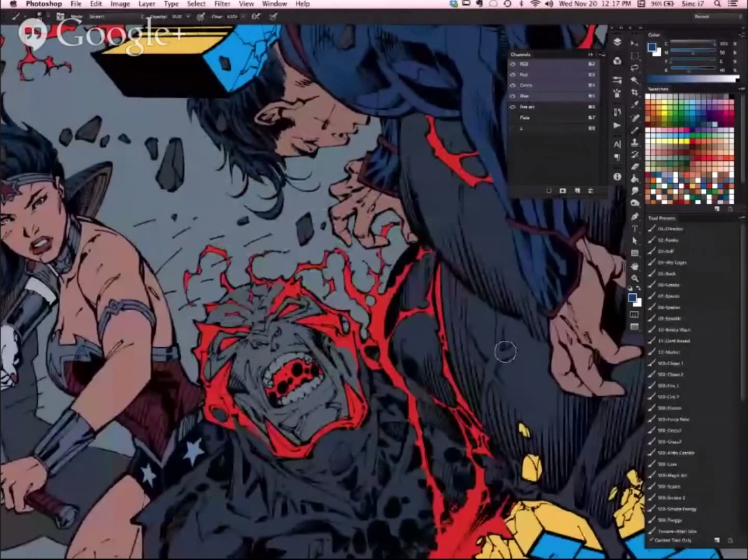Select the Rectangle shape tool
This screenshot has height=560, width=748.
pos(635,253)
